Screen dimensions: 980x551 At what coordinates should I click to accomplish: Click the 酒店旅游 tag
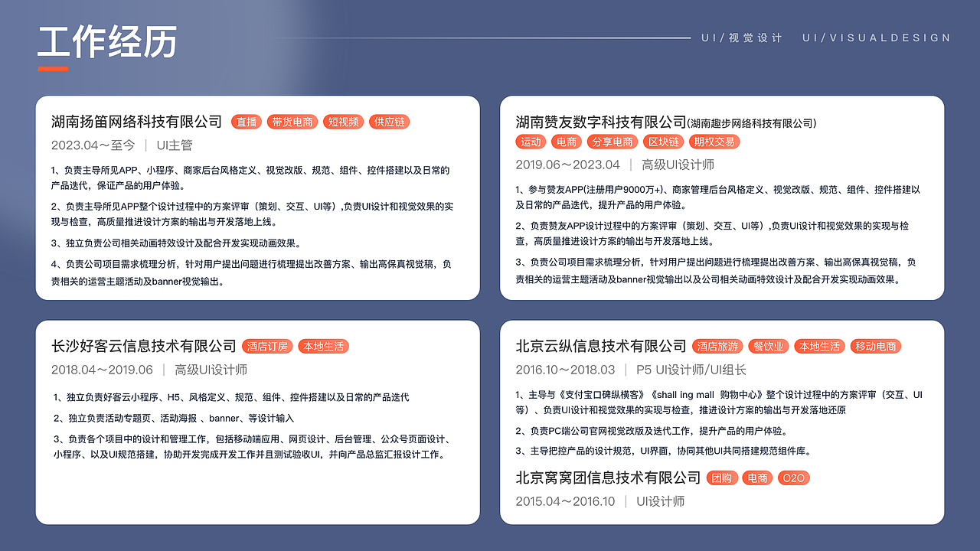[x=717, y=346]
